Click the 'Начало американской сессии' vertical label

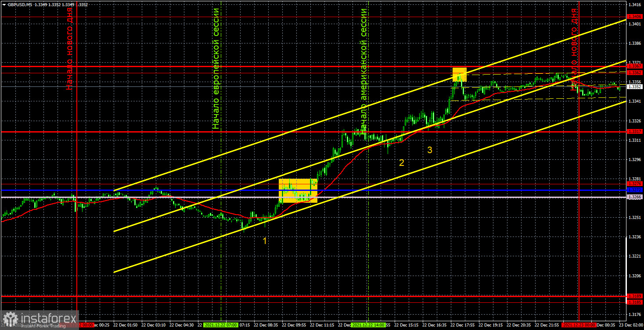[x=363, y=70]
